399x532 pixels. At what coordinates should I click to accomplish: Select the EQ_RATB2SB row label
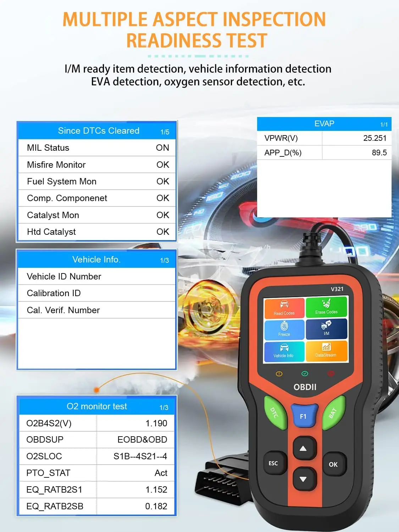(55, 506)
